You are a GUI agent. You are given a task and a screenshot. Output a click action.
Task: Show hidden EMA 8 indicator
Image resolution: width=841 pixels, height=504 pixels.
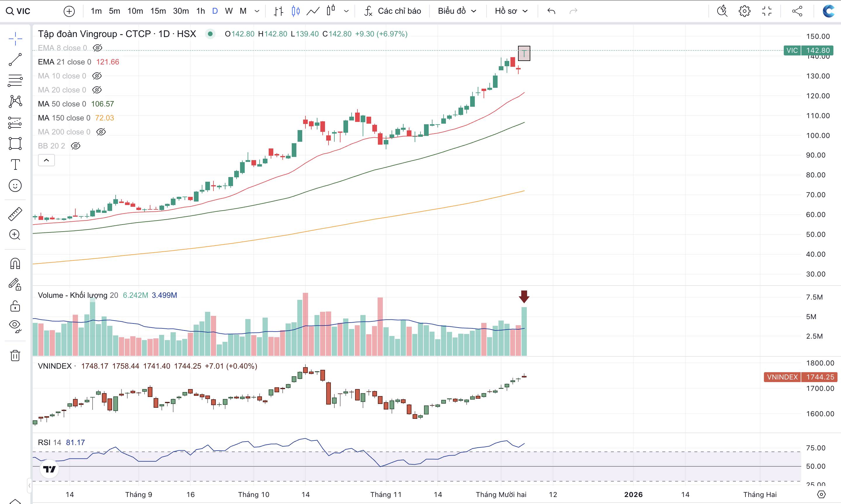point(98,48)
